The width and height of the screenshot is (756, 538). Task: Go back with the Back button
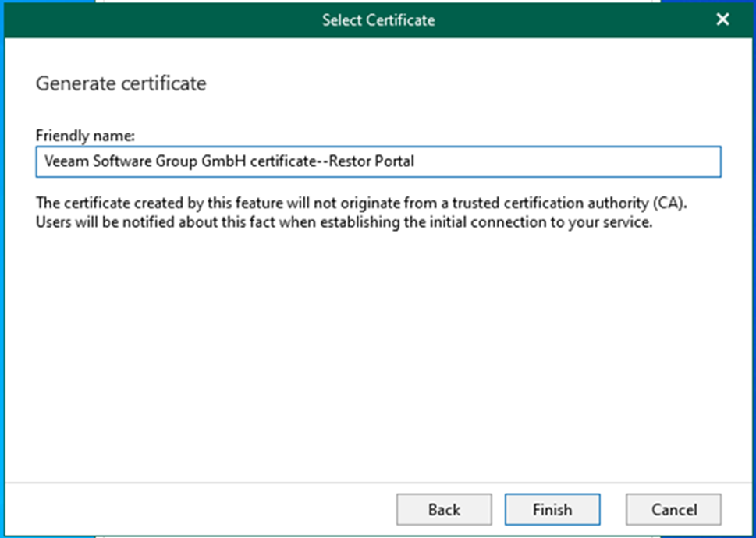[444, 509]
